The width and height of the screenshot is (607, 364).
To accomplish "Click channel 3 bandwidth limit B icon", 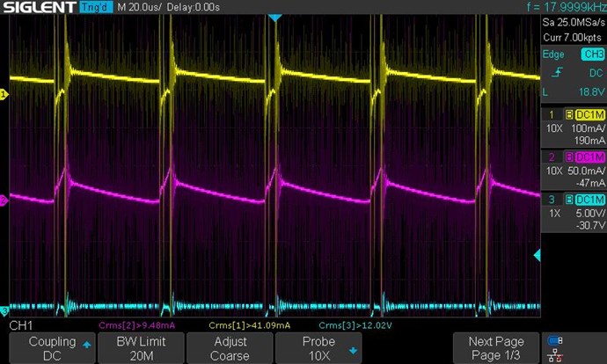I will pyautogui.click(x=569, y=200).
